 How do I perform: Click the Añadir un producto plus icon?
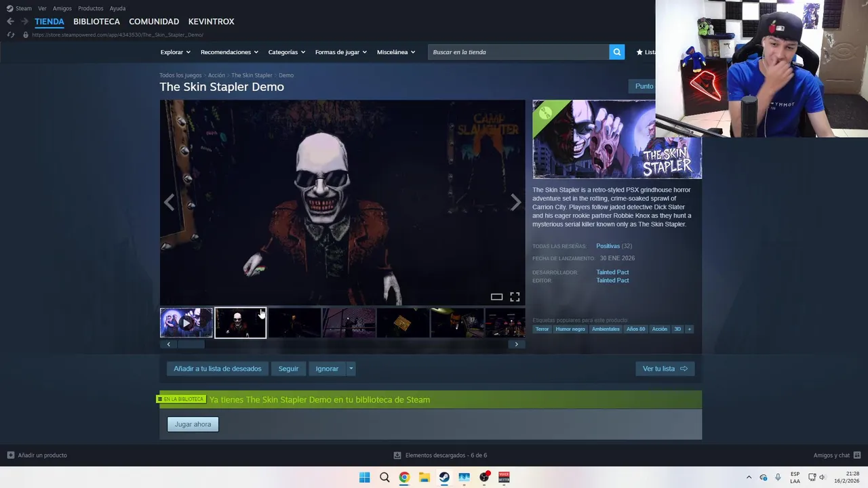(x=10, y=455)
